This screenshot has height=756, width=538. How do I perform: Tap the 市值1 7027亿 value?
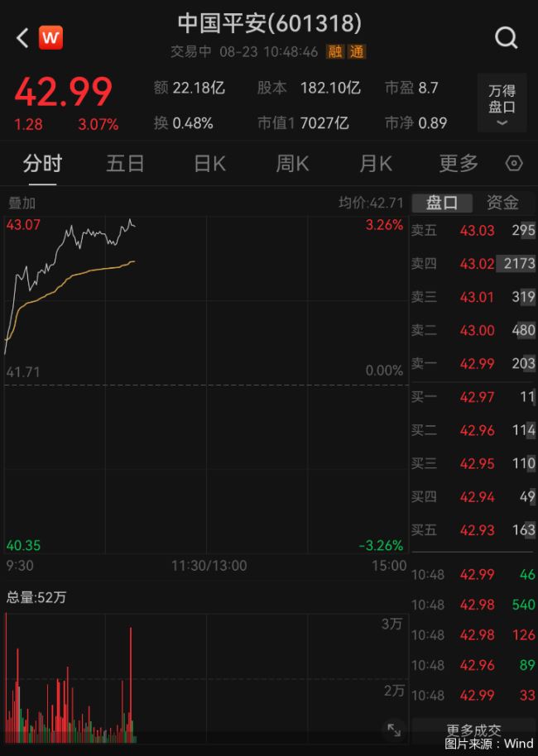tap(303, 123)
